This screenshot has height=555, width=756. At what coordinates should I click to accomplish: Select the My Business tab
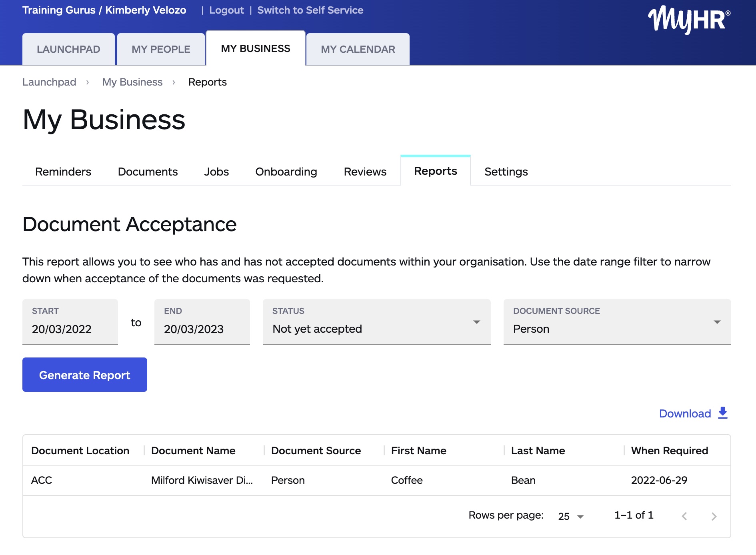pyautogui.click(x=256, y=48)
